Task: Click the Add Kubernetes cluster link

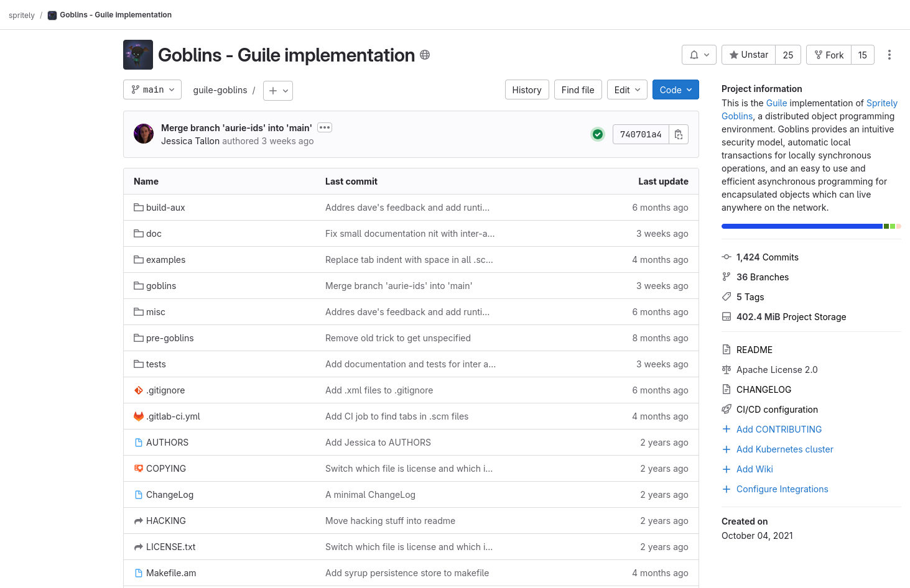Action: click(x=784, y=449)
